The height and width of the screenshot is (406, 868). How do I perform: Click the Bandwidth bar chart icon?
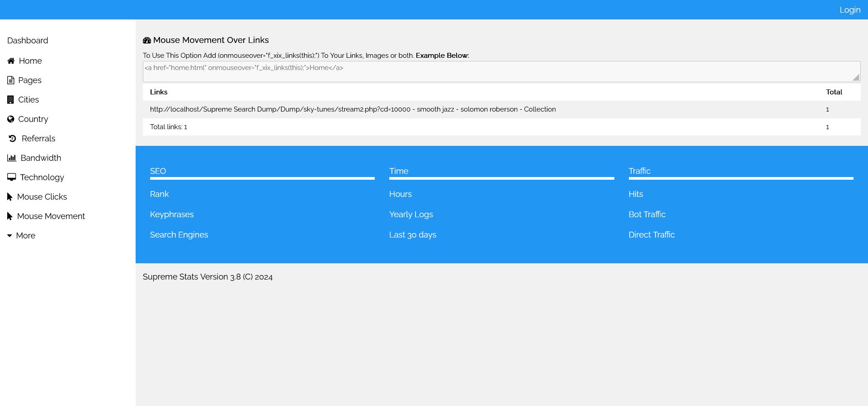(12, 158)
